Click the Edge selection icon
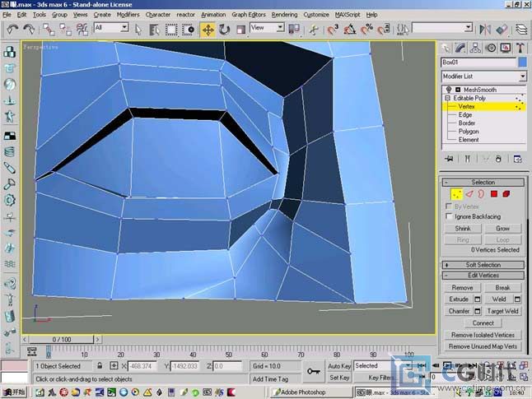 (469, 194)
